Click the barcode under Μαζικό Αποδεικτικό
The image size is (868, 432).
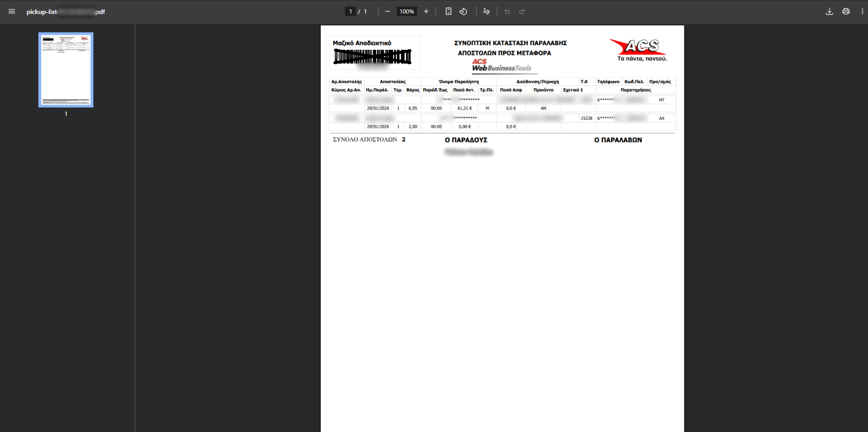(x=373, y=57)
